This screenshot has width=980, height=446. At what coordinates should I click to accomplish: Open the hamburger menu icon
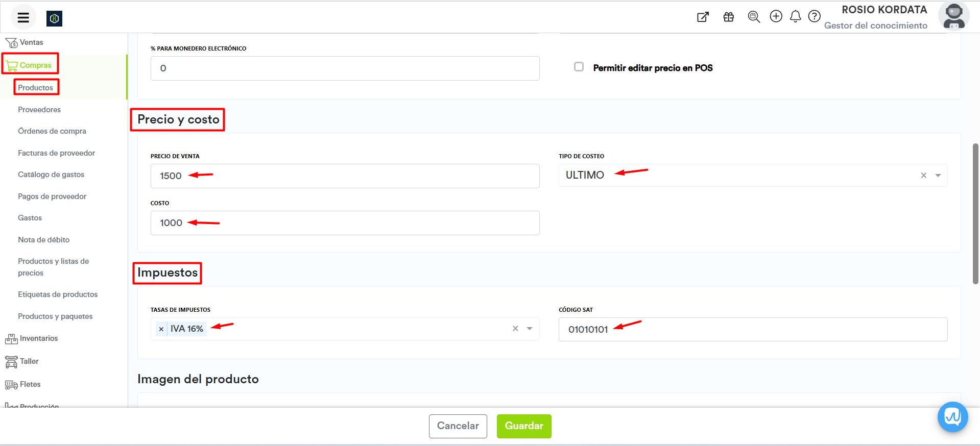pyautogui.click(x=23, y=18)
